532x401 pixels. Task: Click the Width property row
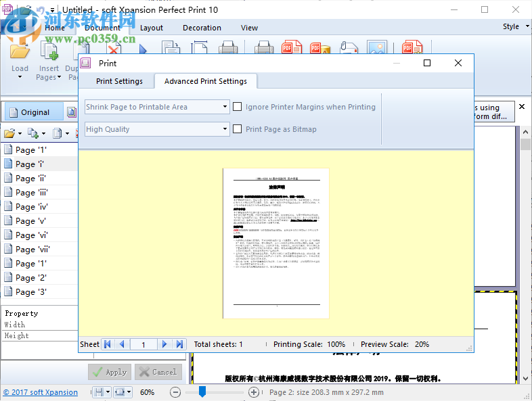41,325
